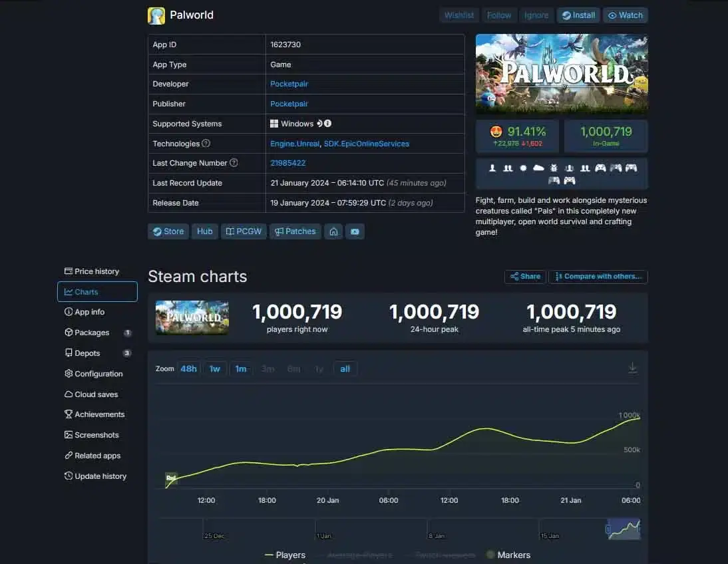Click the 91.41% review rating emoji
728x564 pixels.
click(x=496, y=132)
